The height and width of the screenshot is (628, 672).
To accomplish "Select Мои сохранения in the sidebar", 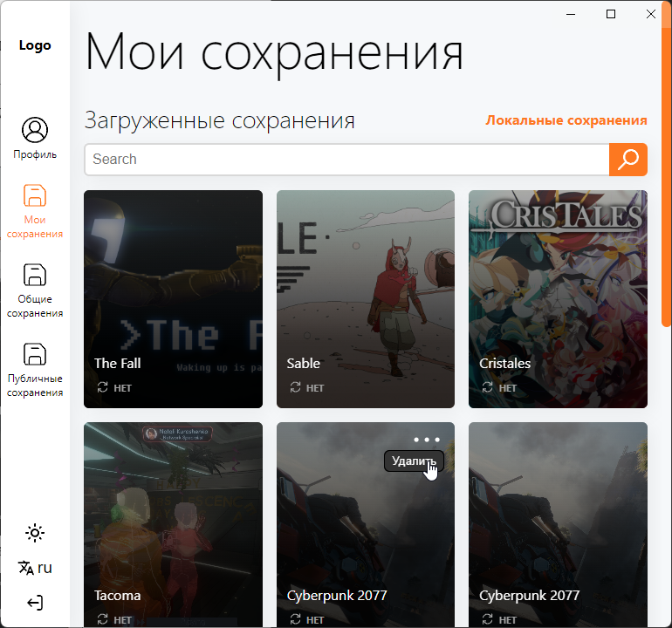I will click(x=35, y=212).
